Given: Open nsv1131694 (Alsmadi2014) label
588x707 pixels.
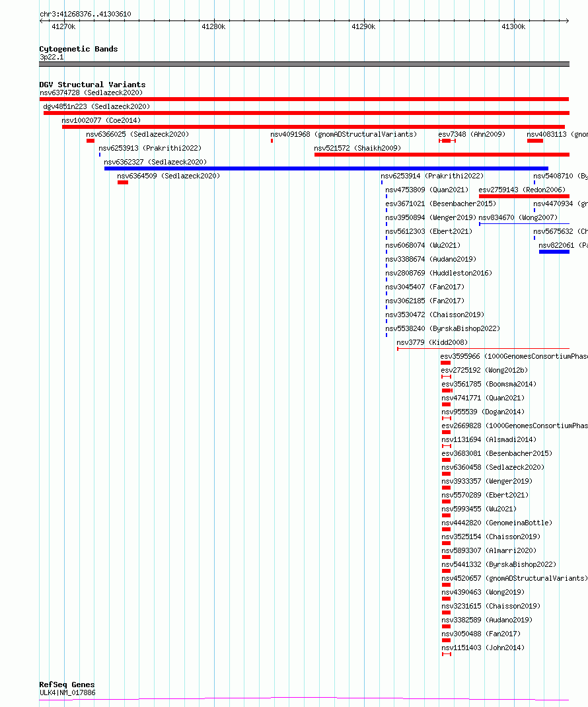Looking at the screenshot, I should (x=490, y=439).
